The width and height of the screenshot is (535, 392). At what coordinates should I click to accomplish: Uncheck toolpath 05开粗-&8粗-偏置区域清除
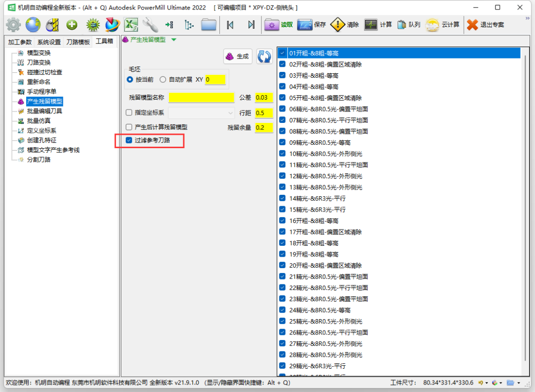coord(282,98)
